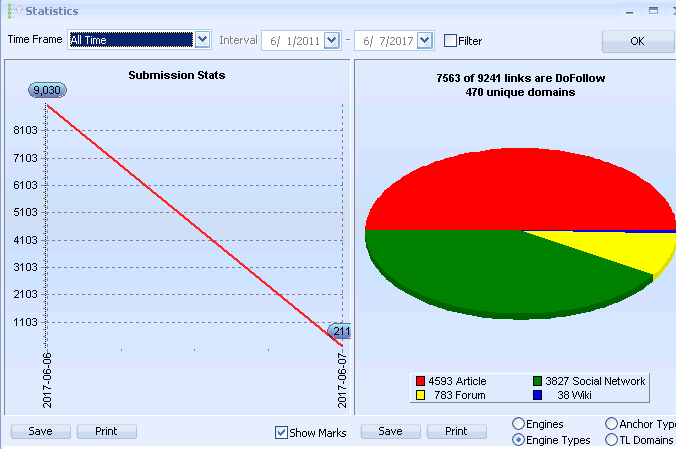Click the green Social Network legend swatch
The image size is (676, 449).
537,381
